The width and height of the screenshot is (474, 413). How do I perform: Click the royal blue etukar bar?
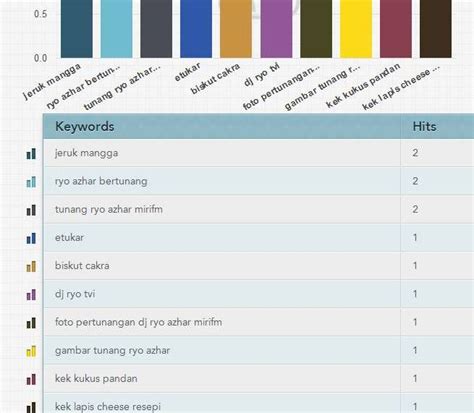[196, 29]
